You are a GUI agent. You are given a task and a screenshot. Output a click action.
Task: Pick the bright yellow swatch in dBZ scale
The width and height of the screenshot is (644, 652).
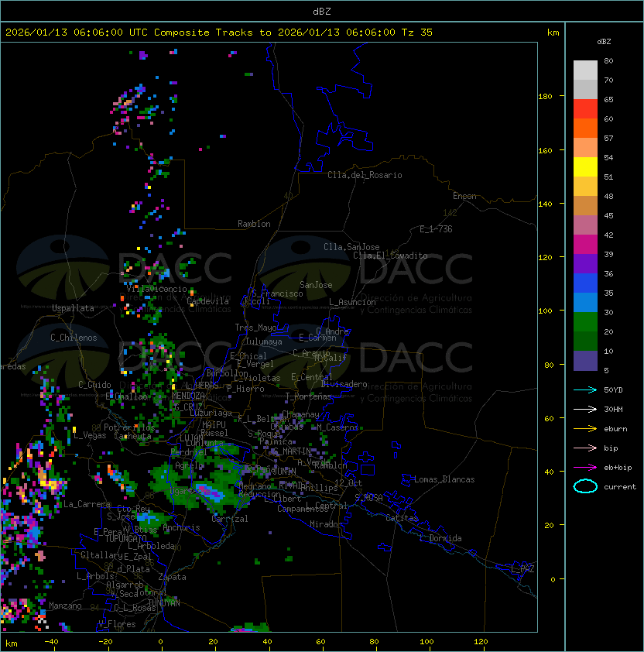[x=585, y=166]
